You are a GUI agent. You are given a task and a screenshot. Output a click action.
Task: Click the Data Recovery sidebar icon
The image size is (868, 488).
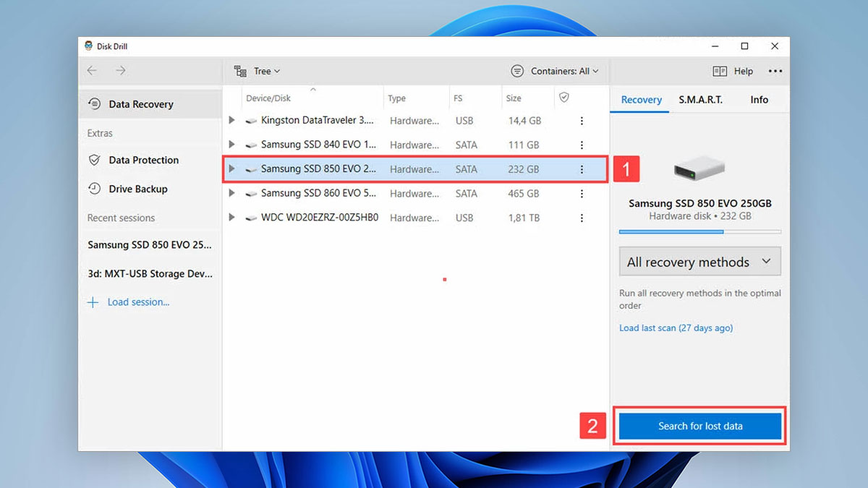point(94,104)
